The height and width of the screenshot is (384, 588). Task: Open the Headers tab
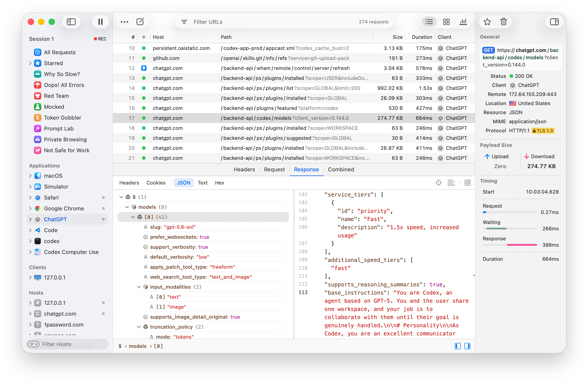(244, 169)
